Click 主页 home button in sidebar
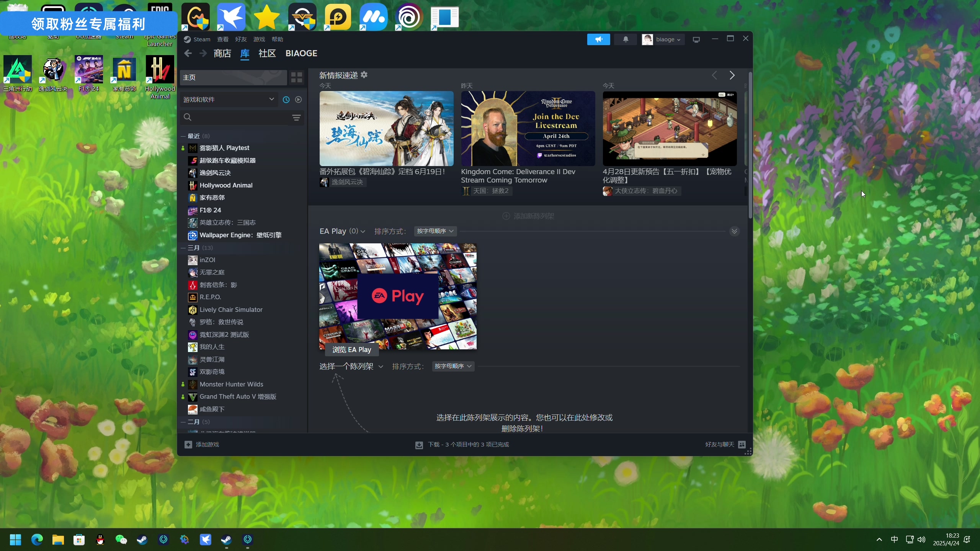 coord(233,78)
